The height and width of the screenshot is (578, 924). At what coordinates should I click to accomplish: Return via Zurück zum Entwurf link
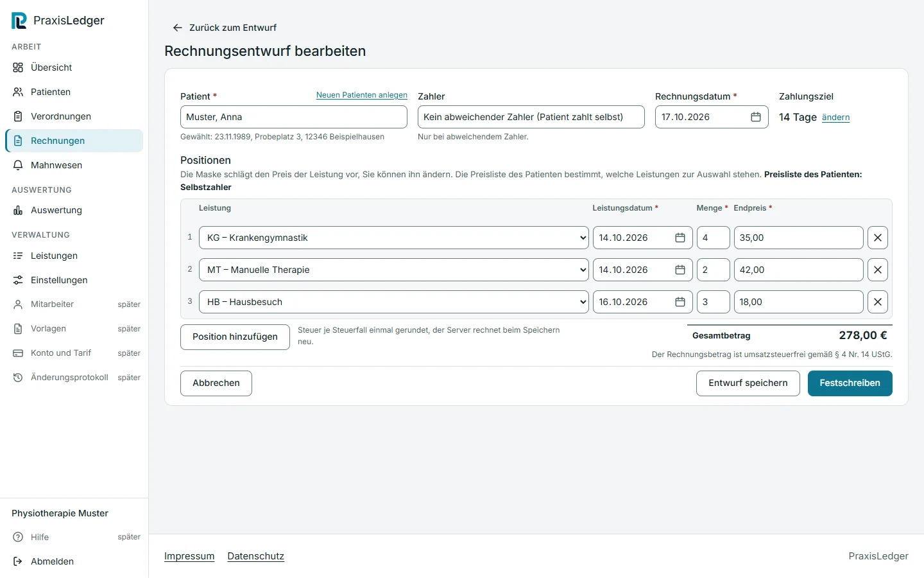click(x=225, y=28)
